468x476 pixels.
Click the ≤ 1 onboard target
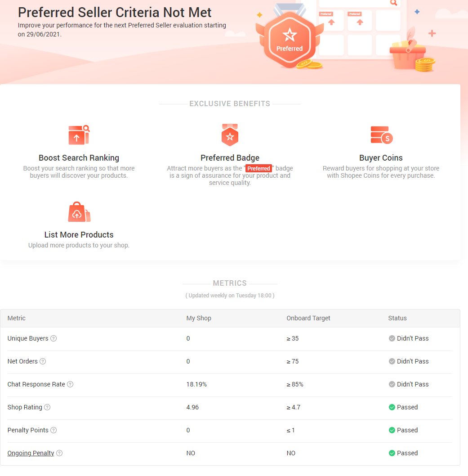[290, 430]
